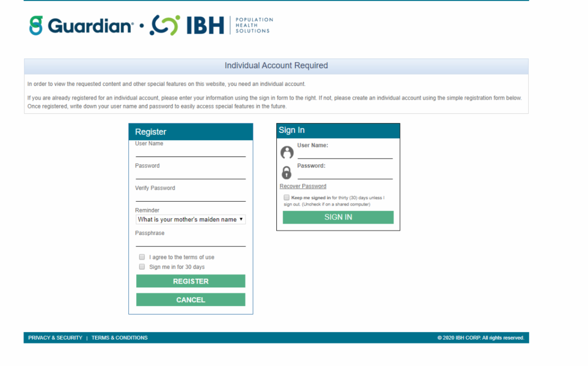Enable 'Sign me in for 30 days'
Viewport: 588px width, 366px height.
pos(142,266)
